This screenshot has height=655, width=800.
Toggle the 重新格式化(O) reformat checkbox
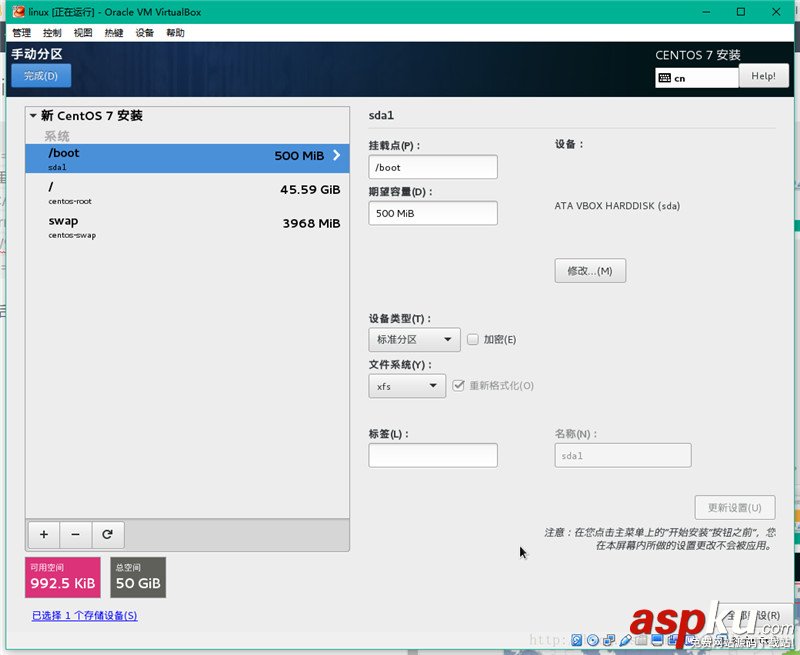[458, 386]
